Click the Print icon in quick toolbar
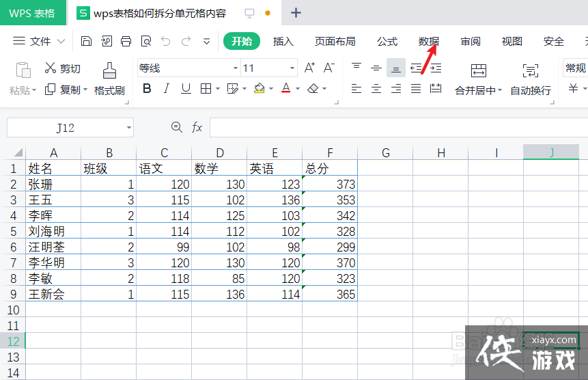The image size is (588, 380). click(126, 41)
